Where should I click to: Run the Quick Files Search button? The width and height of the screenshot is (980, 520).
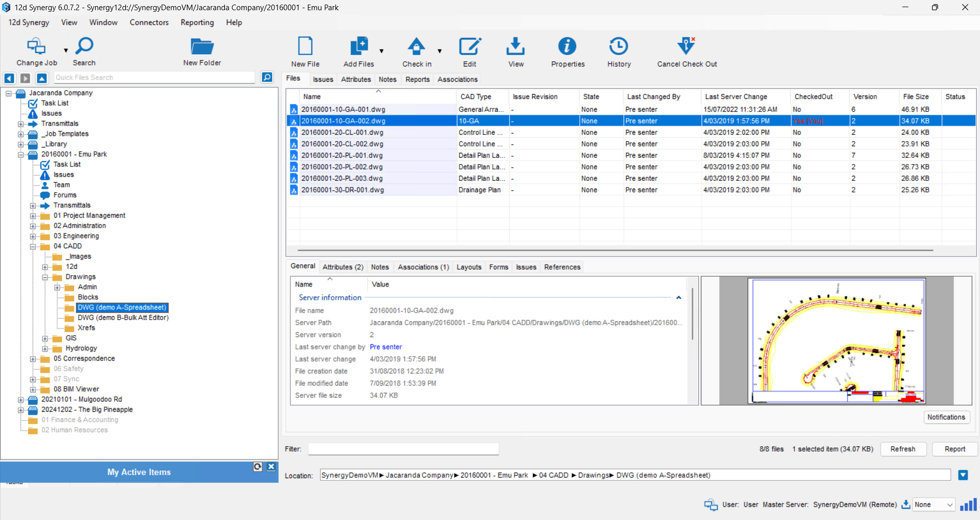point(267,77)
